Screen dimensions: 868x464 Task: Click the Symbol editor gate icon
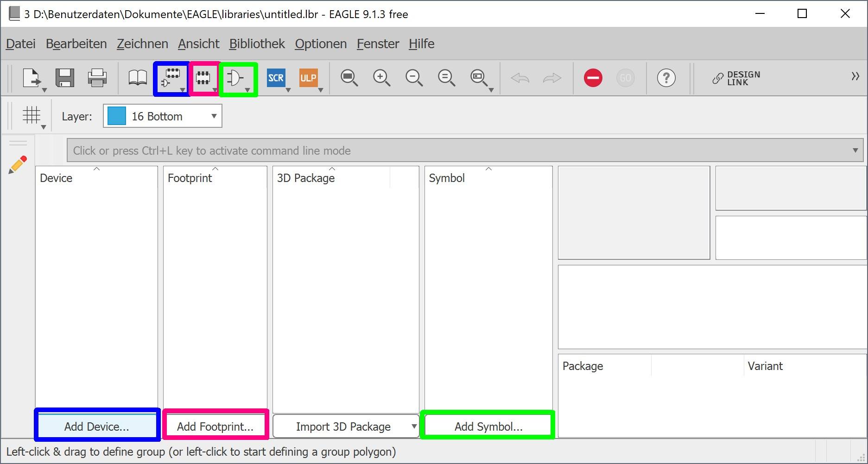[235, 78]
